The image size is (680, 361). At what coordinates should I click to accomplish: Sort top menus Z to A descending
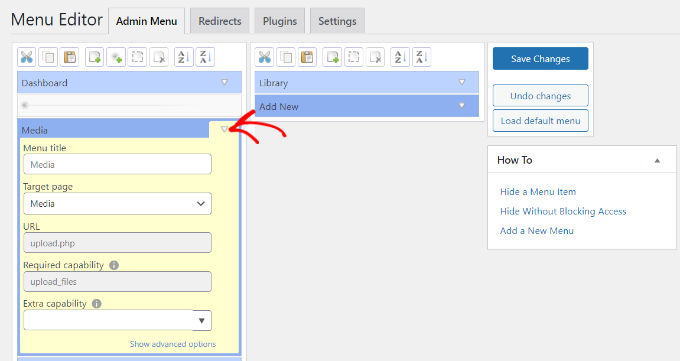[x=205, y=57]
